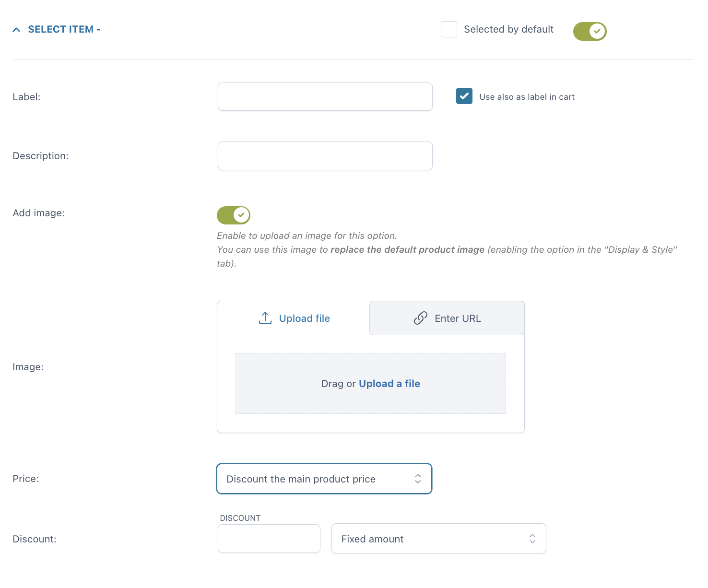Click the chain link icon

pyautogui.click(x=420, y=318)
